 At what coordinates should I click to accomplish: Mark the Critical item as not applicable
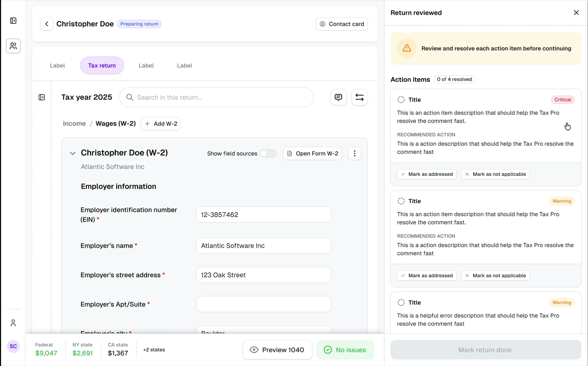tap(496, 174)
